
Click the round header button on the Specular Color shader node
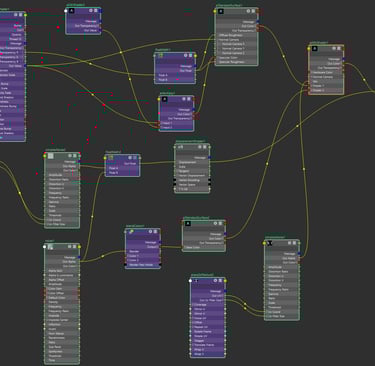click(248, 11)
